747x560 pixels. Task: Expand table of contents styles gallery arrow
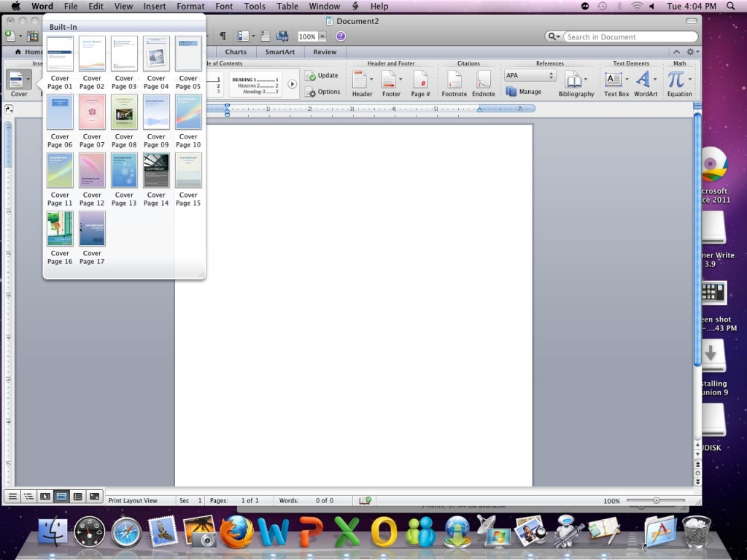292,84
